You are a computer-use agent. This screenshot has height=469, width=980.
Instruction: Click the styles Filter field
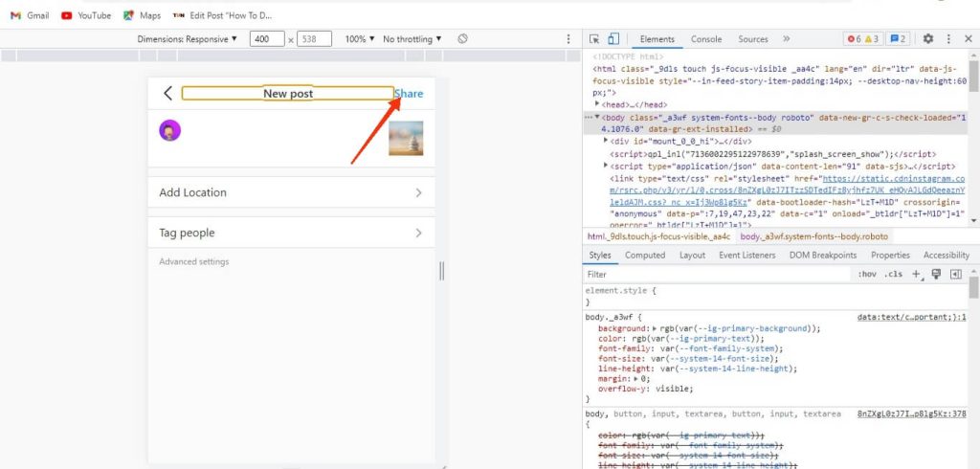pyautogui.click(x=718, y=274)
